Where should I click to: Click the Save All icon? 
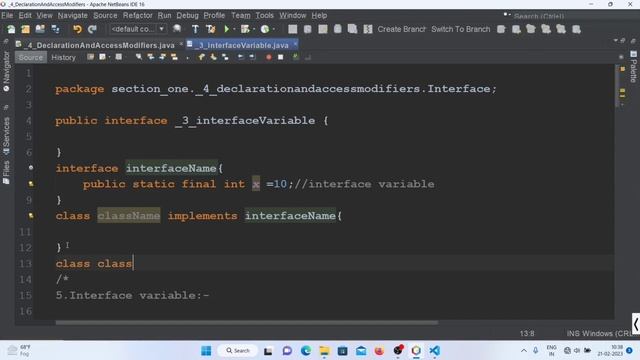pyautogui.click(x=55, y=29)
